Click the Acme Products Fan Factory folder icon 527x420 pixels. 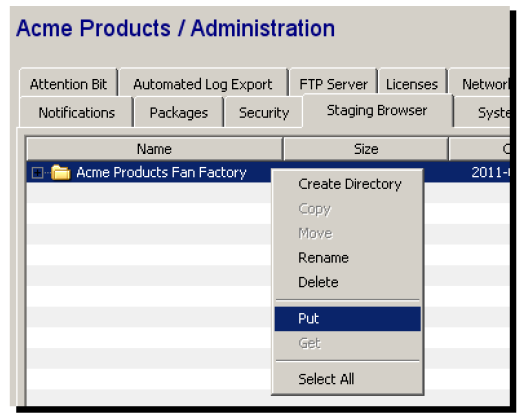coord(60,172)
